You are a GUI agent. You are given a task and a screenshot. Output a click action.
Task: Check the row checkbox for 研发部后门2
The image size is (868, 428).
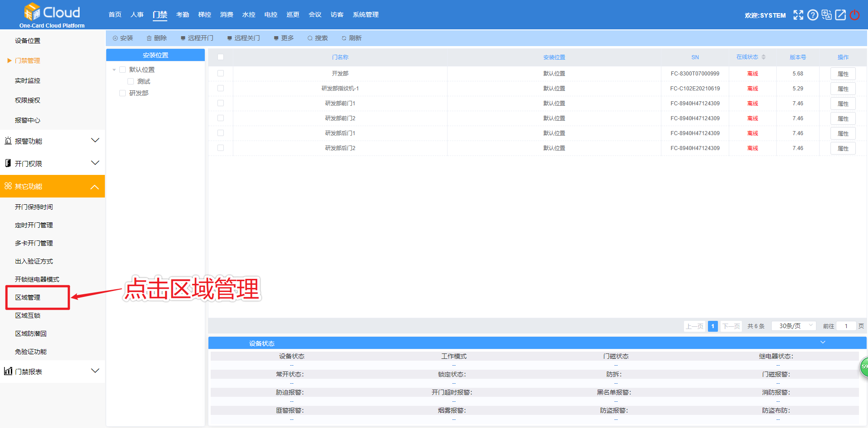click(221, 148)
